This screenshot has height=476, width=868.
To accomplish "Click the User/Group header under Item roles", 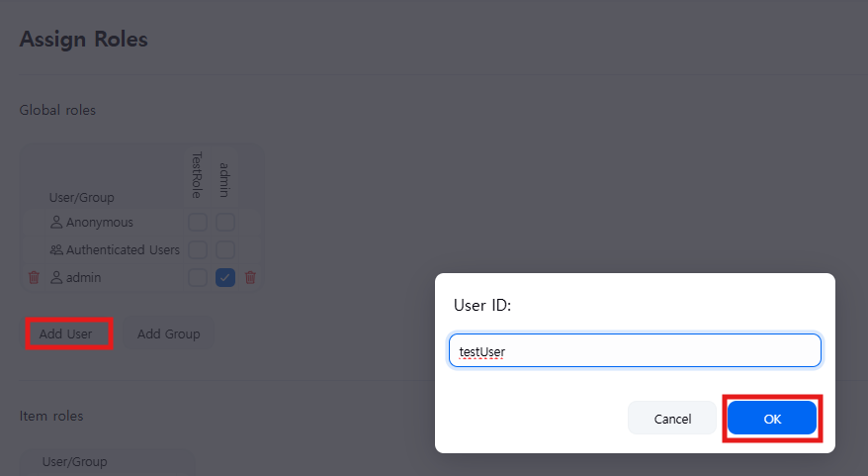I will pos(75,461).
